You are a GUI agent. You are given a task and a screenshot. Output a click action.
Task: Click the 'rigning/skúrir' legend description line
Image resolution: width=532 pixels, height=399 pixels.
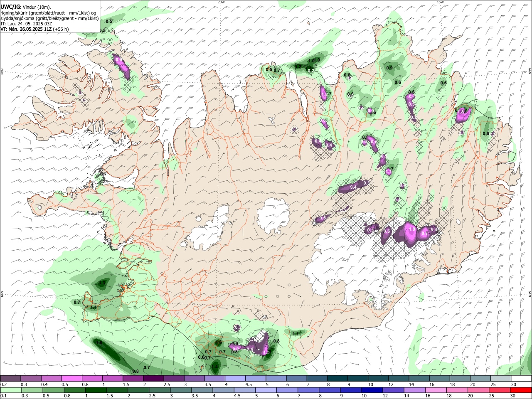click(x=48, y=13)
